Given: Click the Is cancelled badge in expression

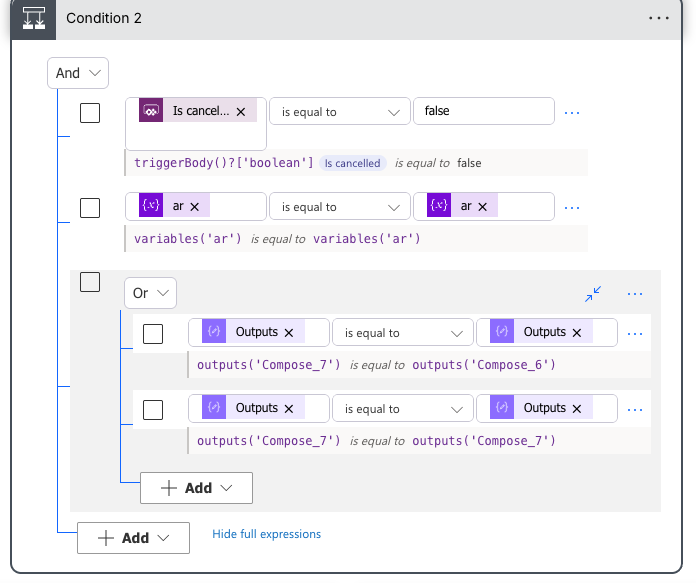Looking at the screenshot, I should tap(352, 163).
